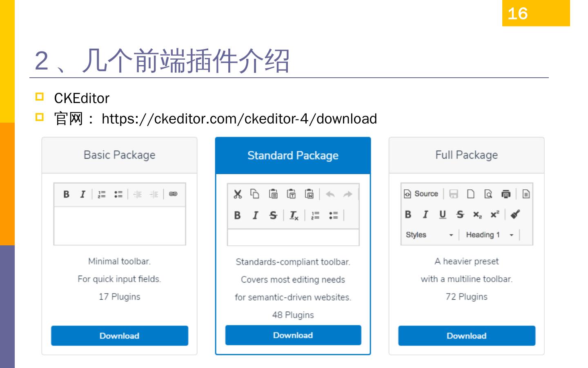Click the "17 Plugins" text
588x368 pixels.
[x=120, y=297]
